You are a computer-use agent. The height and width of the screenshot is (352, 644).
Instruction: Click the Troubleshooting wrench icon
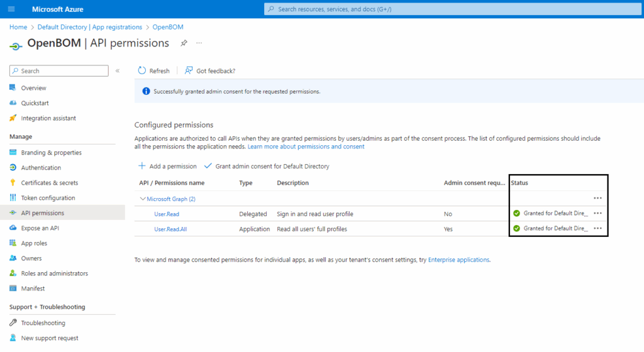13,323
